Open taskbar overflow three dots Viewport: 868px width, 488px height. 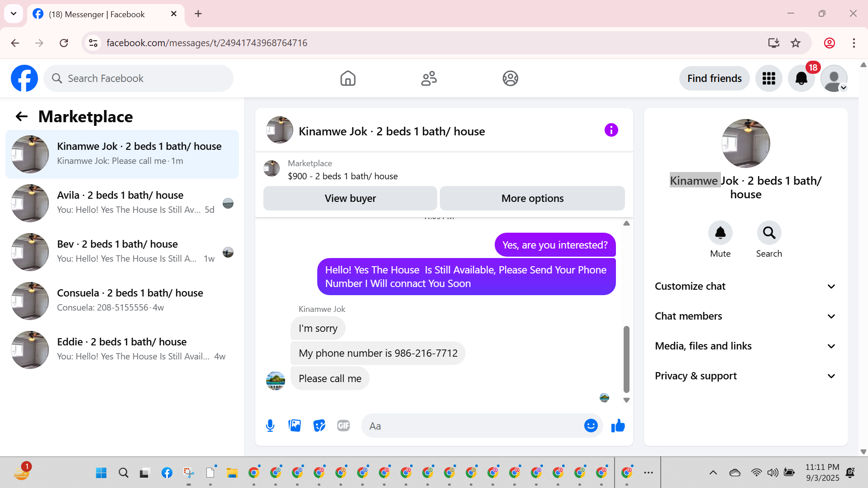(648, 473)
